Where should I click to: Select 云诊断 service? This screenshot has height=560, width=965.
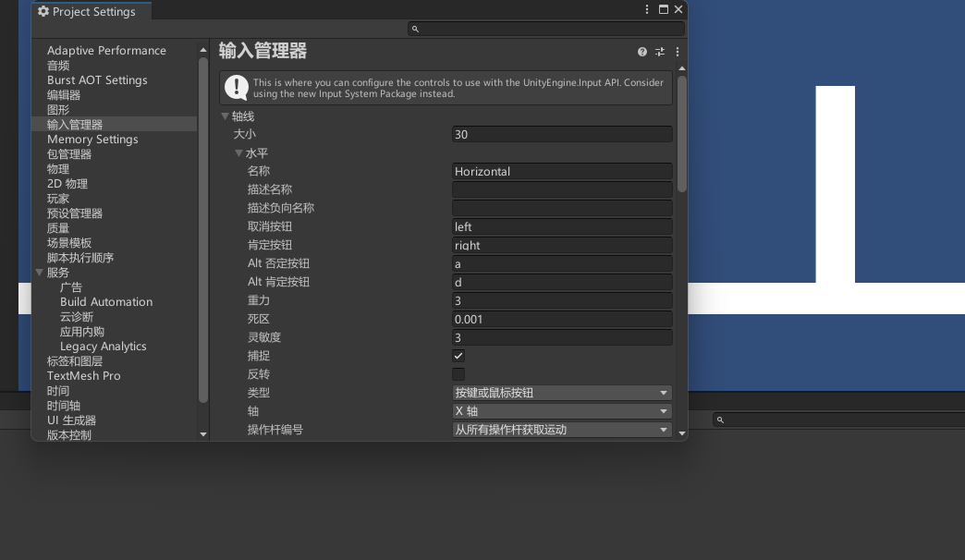77,316
